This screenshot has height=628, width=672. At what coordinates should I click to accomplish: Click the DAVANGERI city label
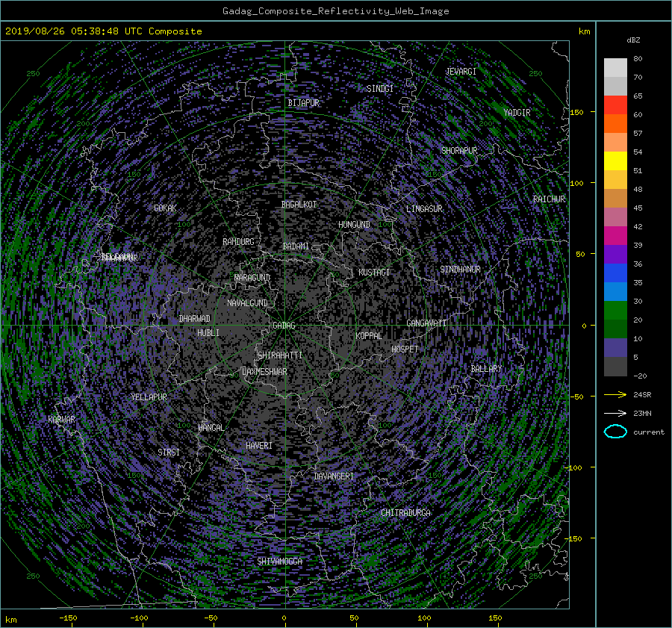(x=334, y=476)
